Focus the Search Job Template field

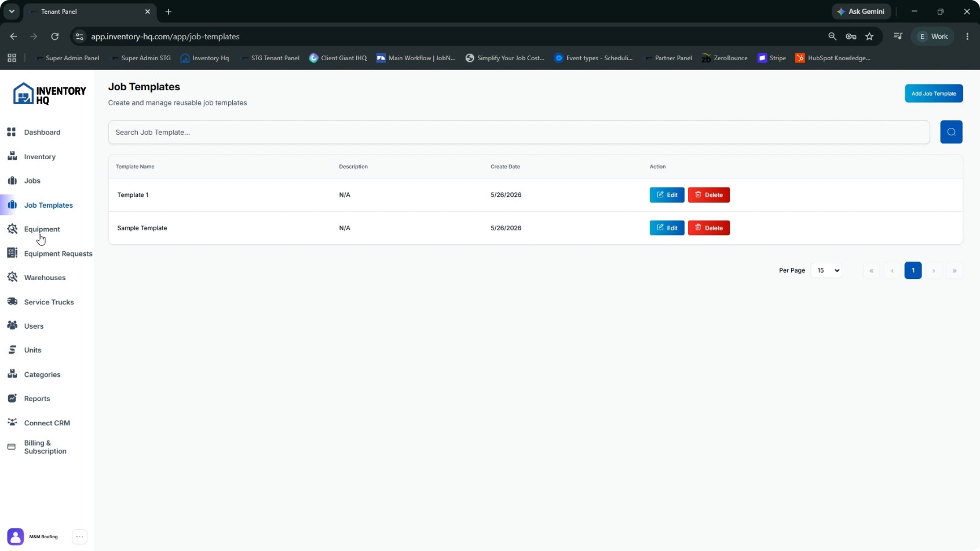(x=519, y=132)
